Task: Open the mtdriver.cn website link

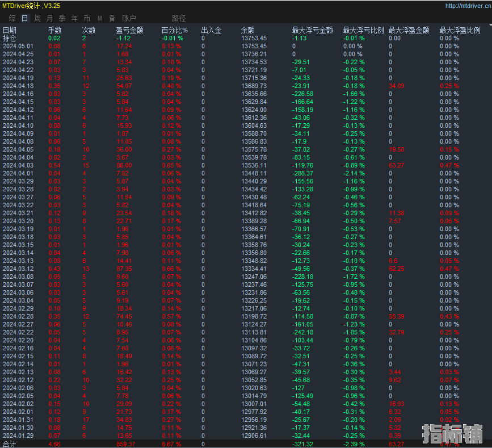Action: click(x=467, y=6)
